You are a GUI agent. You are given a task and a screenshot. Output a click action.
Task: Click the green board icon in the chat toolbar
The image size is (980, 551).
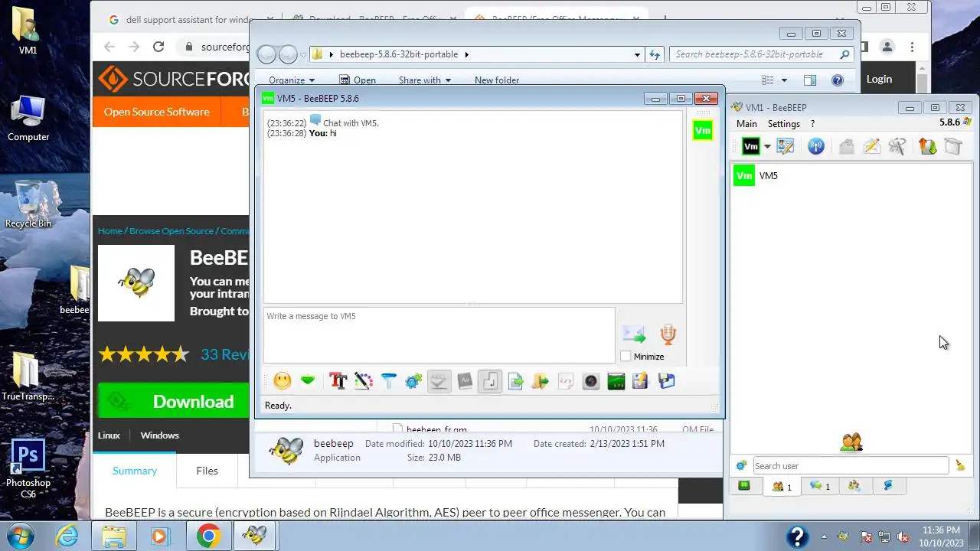click(616, 380)
